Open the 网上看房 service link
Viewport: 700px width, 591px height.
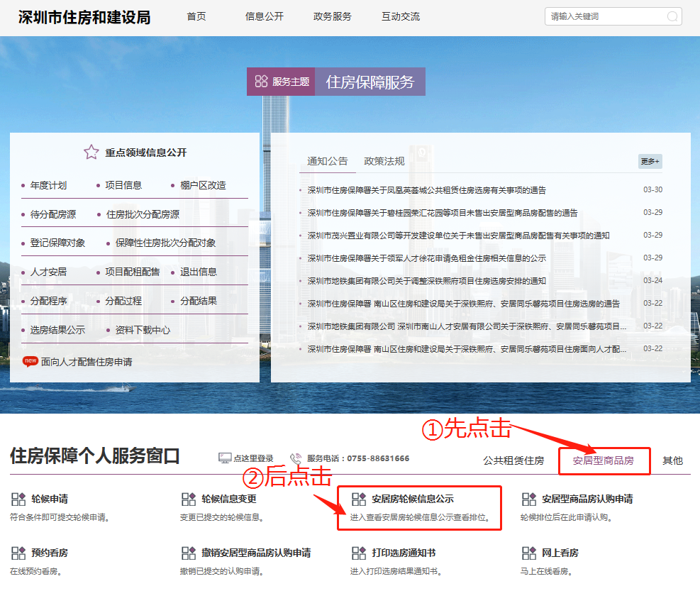click(560, 553)
